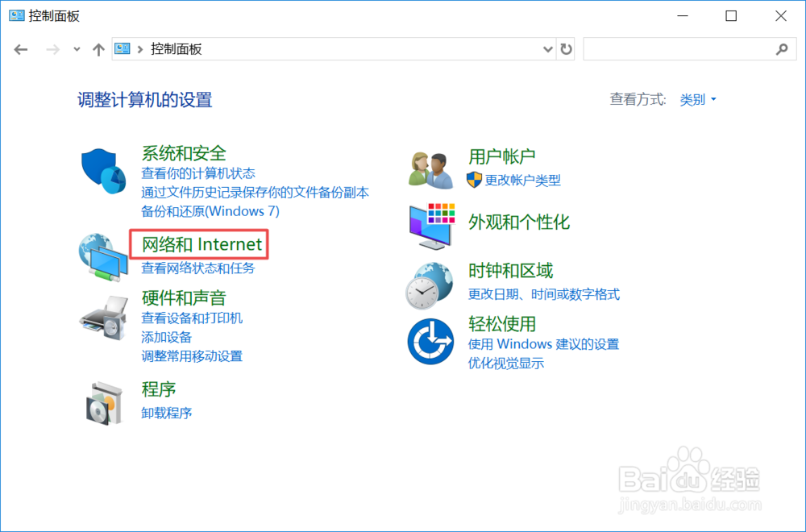Click the back navigation arrow
Image resolution: width=806 pixels, height=532 pixels.
coord(20,48)
